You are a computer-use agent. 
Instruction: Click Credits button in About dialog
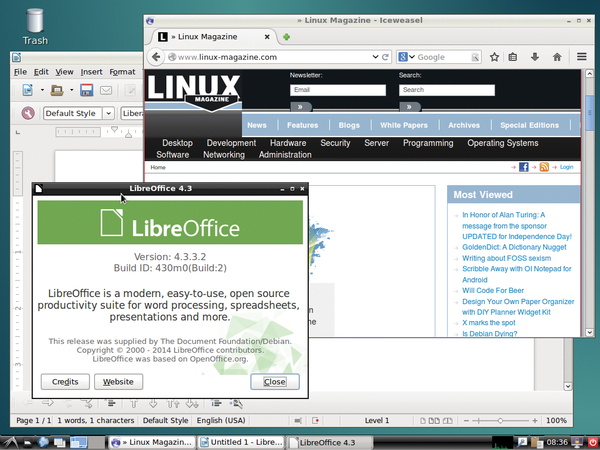[65, 382]
